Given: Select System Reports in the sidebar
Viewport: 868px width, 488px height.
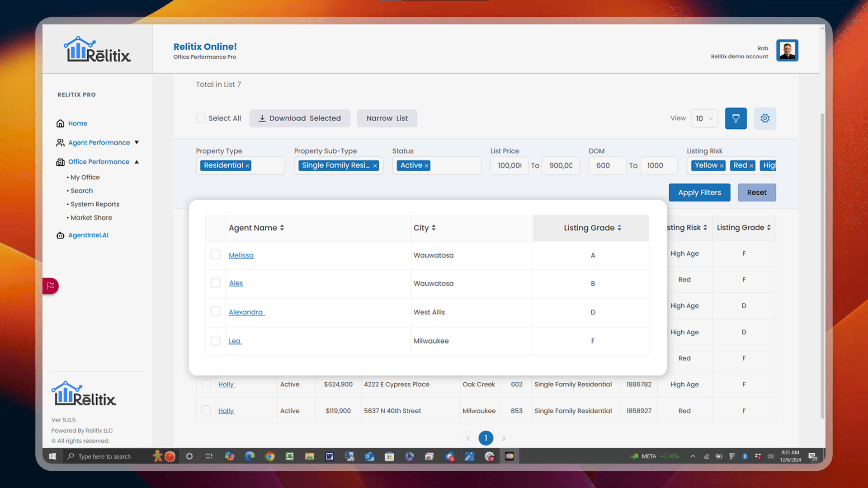Looking at the screenshot, I should pos(95,204).
